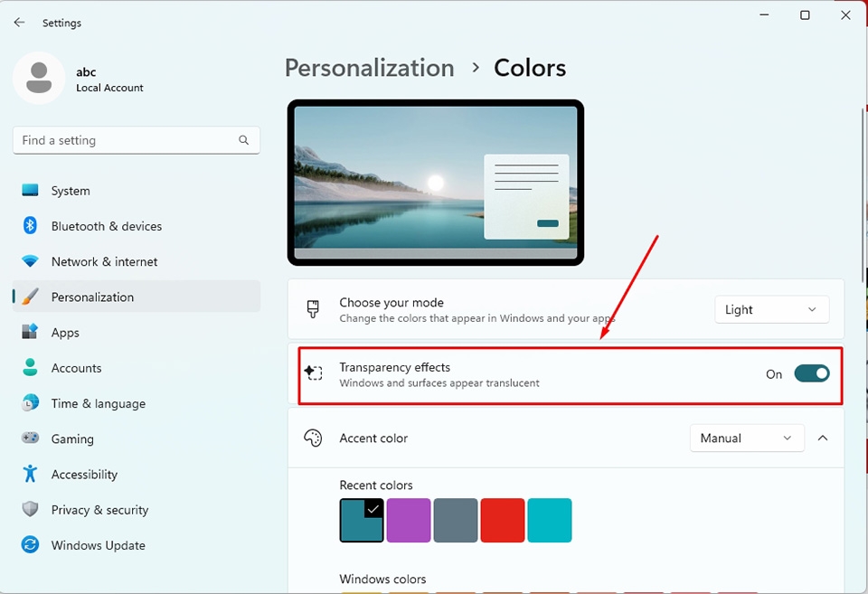Select the red recent color swatch
Viewport: 868px width, 594px height.
[x=503, y=520]
